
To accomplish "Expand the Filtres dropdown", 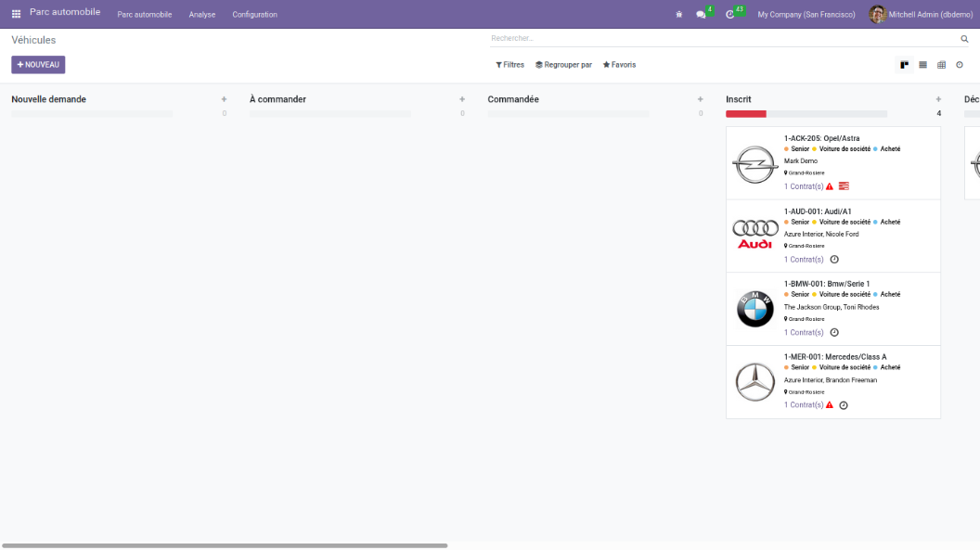I will coord(509,65).
